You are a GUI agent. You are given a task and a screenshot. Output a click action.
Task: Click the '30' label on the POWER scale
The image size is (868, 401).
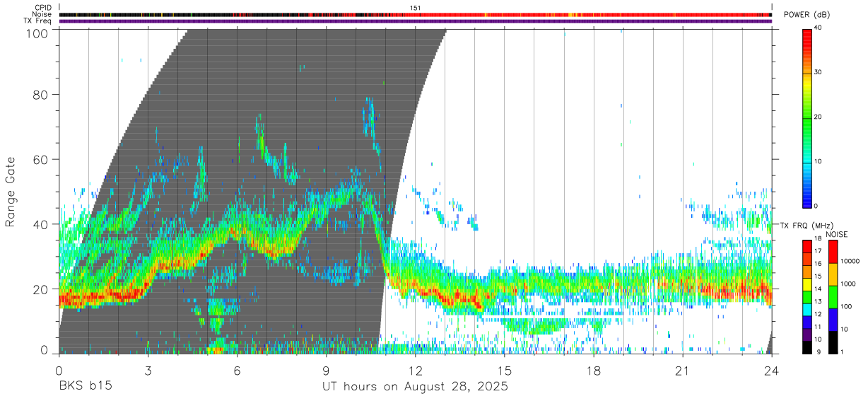pos(818,72)
